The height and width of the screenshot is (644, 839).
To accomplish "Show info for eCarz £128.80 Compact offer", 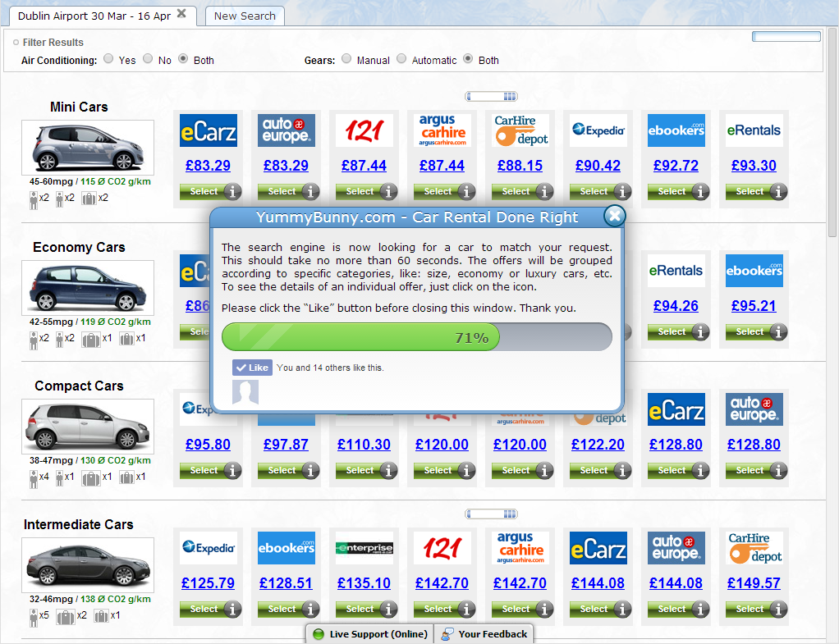I will [x=700, y=470].
